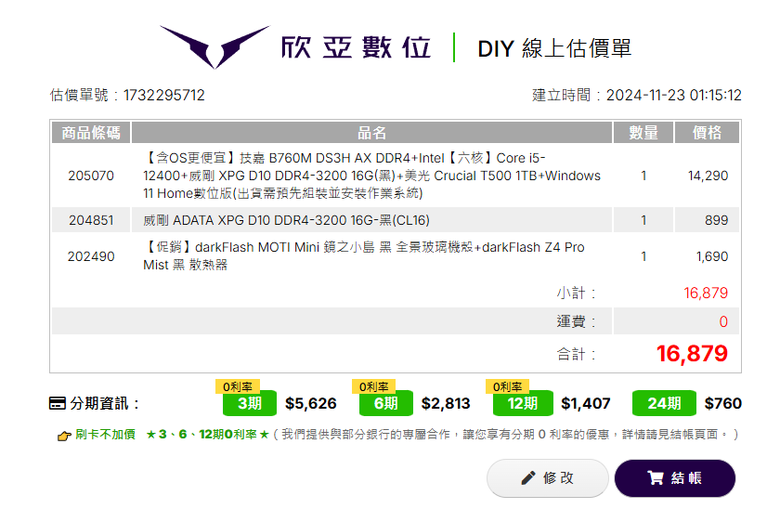Image resolution: width=780 pixels, height=522 pixels.
Task: Click the $5,626 installment amount
Action: (310, 404)
